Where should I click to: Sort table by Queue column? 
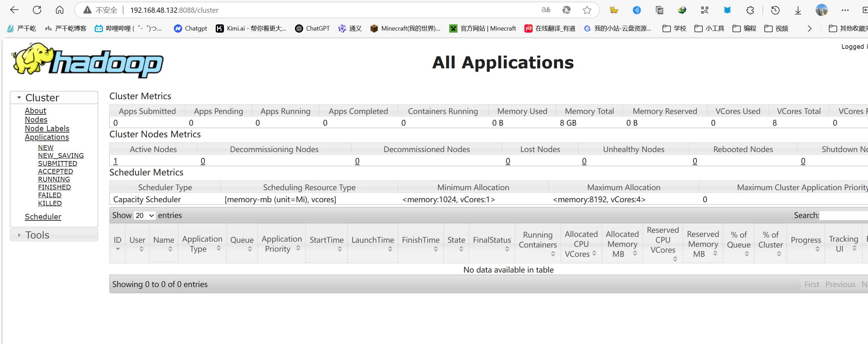[242, 243]
